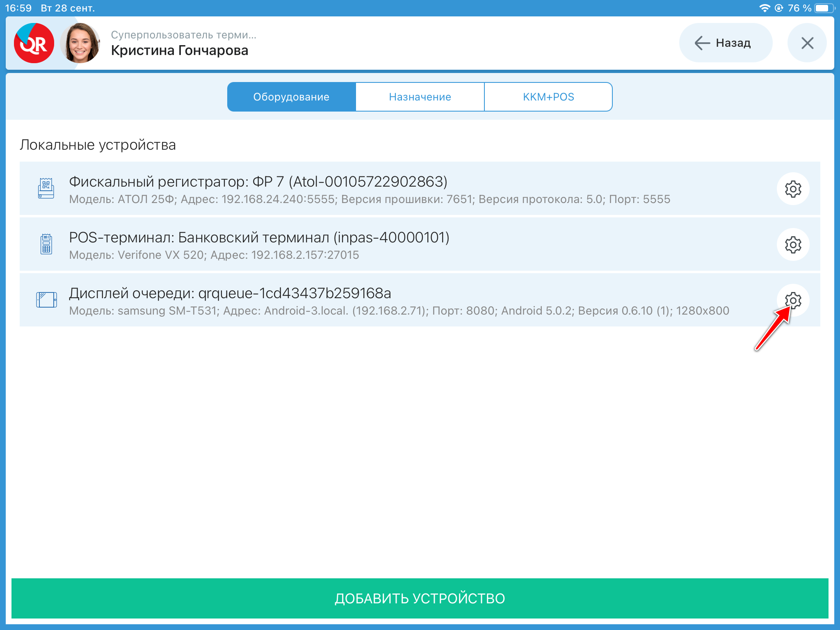Tap the Суперпользователь терми... role label
The image size is (840, 630).
[184, 35]
